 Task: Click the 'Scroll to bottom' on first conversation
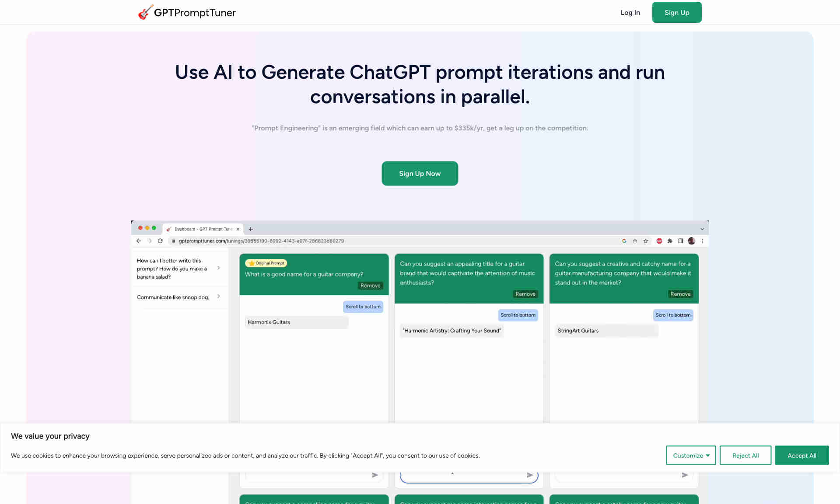363,306
